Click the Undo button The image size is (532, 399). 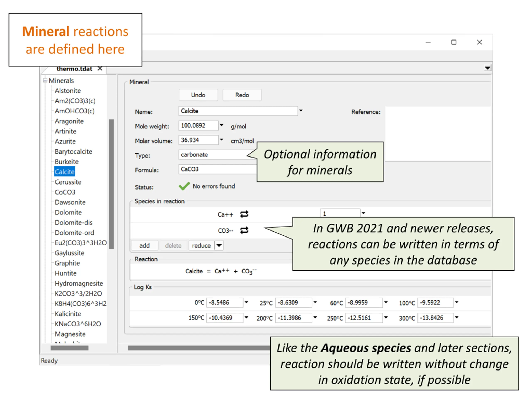[x=198, y=95]
